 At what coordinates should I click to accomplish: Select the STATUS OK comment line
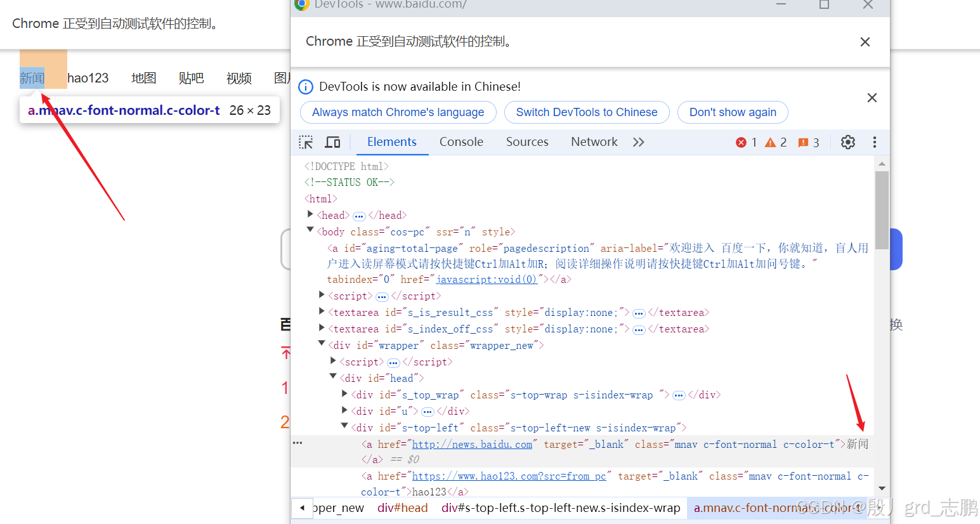pyautogui.click(x=350, y=182)
